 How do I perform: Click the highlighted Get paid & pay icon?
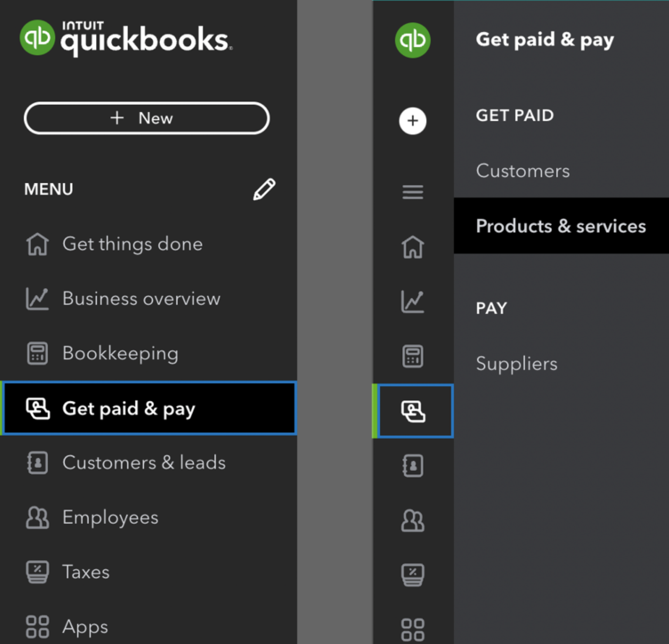tap(412, 410)
